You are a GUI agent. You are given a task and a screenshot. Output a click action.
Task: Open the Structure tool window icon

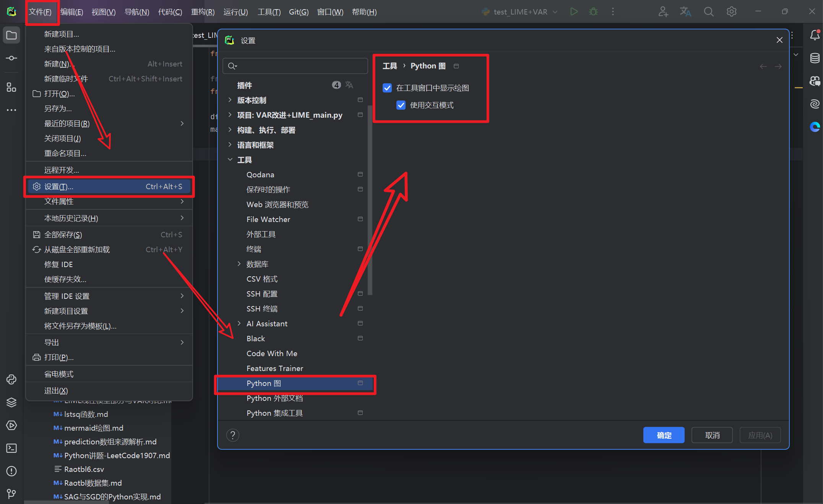coord(11,87)
